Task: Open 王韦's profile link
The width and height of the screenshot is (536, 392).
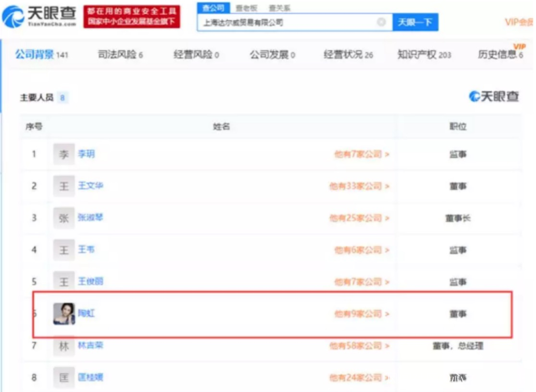Action: tap(86, 250)
